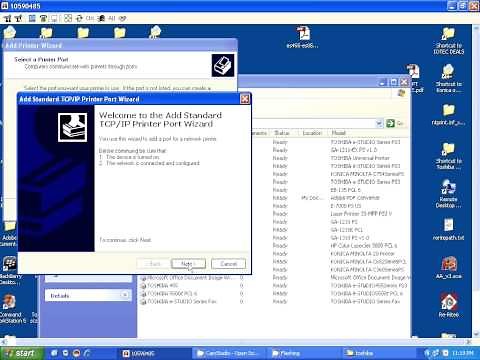Click the Next button in the TCP/IP wizard
This screenshot has height=360, width=480.
click(188, 264)
